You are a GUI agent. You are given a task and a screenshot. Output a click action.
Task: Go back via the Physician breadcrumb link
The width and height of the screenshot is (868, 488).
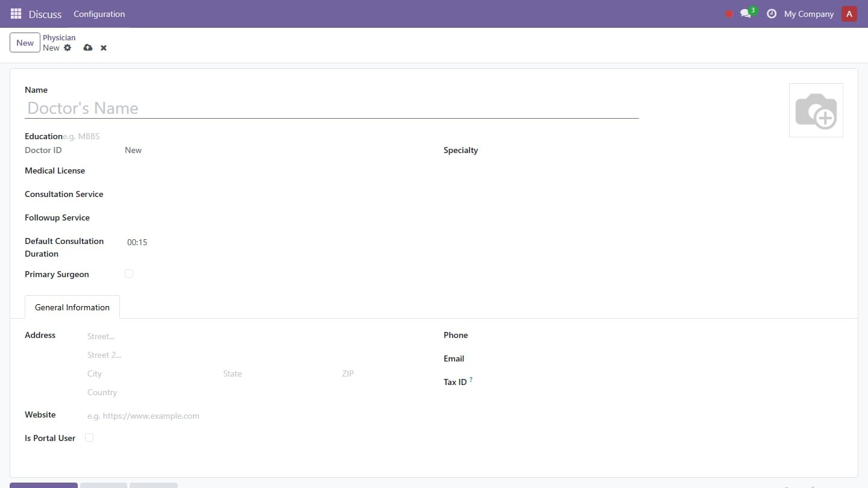[x=59, y=37]
